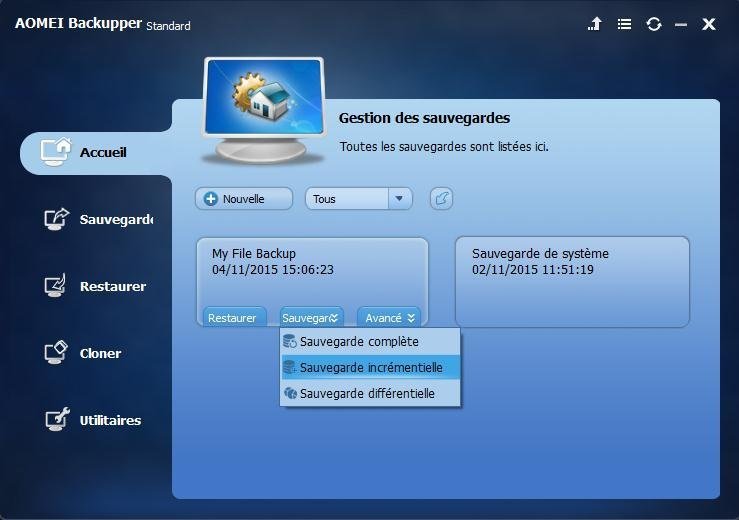Click the Gestion des sauvegardes heading
The width and height of the screenshot is (739, 520).
pyautogui.click(x=424, y=118)
